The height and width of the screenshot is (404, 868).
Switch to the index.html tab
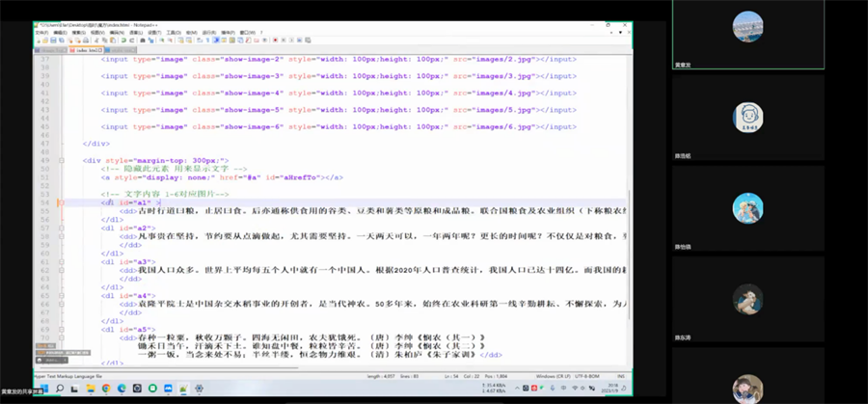tap(87, 49)
